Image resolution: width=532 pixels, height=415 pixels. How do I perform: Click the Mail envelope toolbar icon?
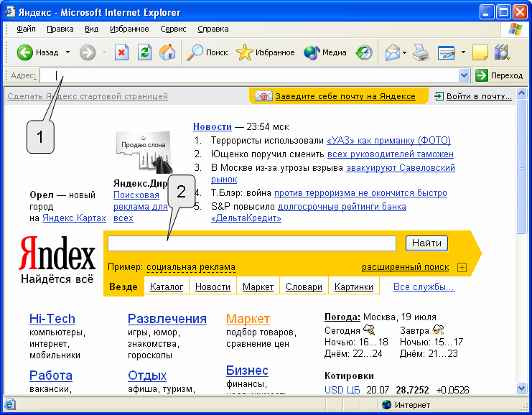(x=393, y=52)
